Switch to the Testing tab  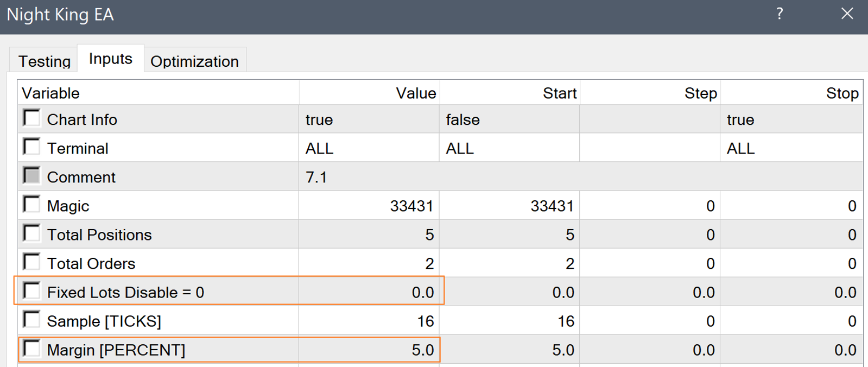tap(45, 61)
